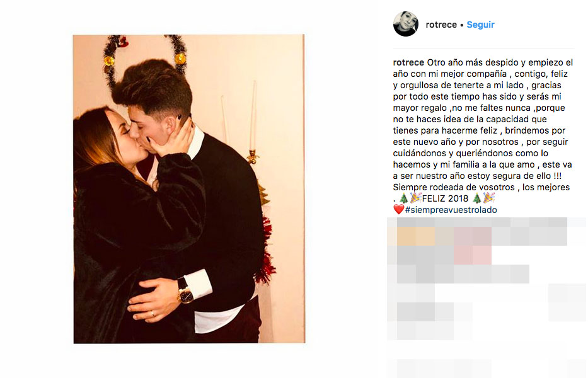Follow the account with Seguir
Image resolution: width=588 pixels, height=378 pixels.
click(480, 25)
